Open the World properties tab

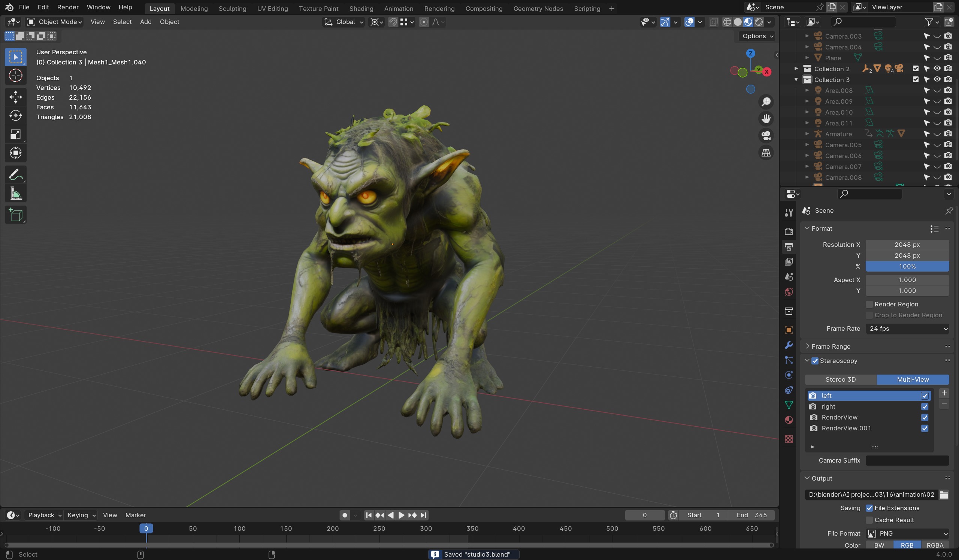(789, 292)
